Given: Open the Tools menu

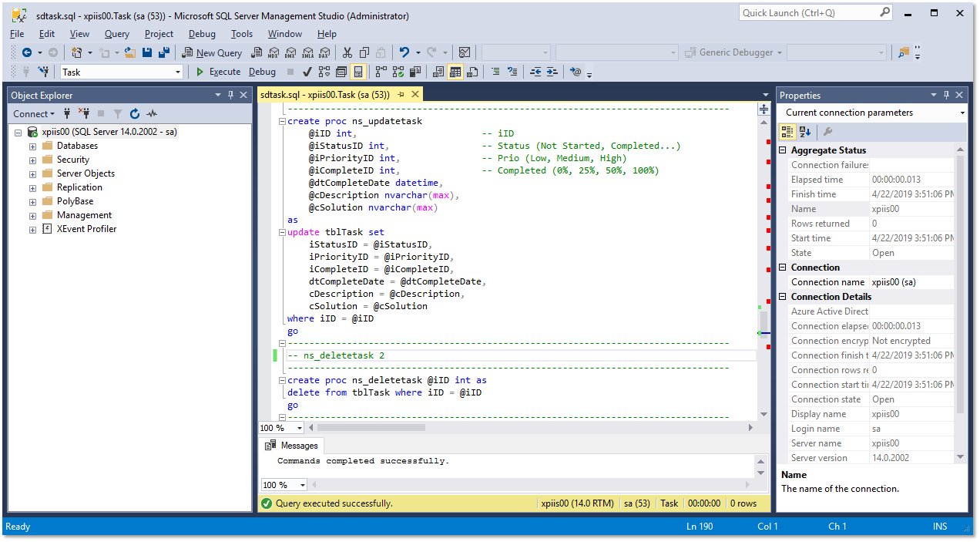Looking at the screenshot, I should pos(242,34).
